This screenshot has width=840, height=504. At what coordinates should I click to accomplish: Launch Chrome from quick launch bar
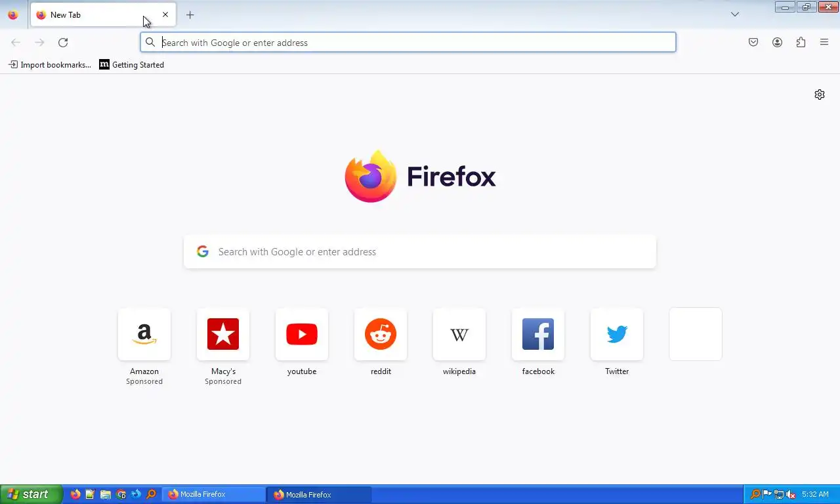click(121, 494)
